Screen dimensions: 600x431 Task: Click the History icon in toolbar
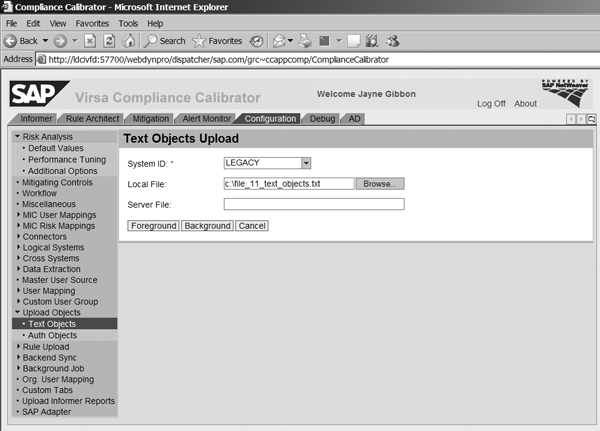[258, 41]
